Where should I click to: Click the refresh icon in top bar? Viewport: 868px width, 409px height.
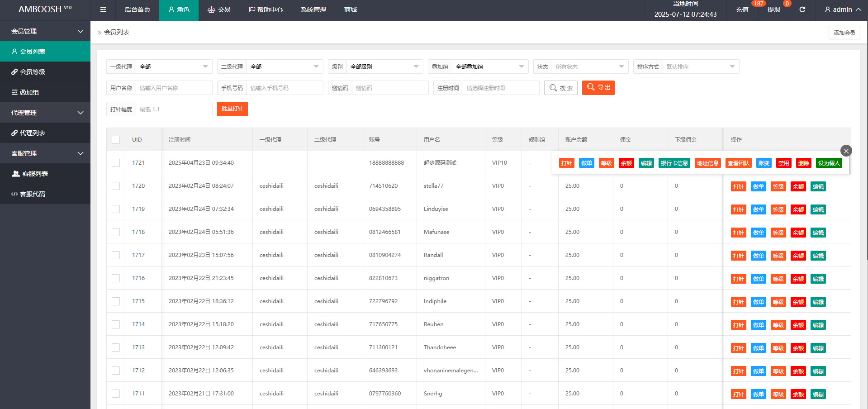point(802,10)
